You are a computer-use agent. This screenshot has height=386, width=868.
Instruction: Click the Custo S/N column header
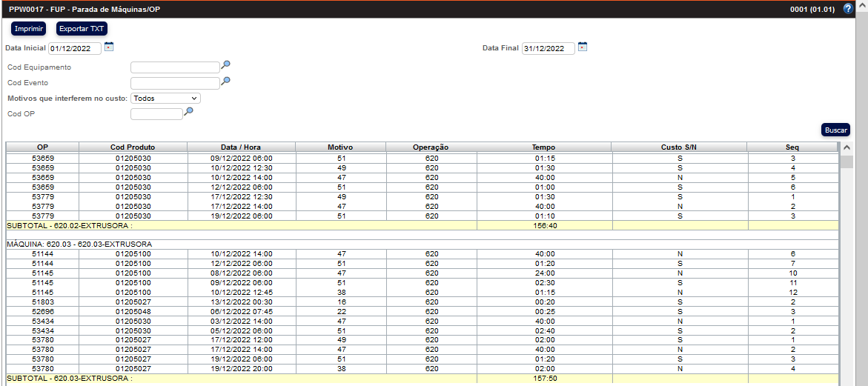pos(678,147)
